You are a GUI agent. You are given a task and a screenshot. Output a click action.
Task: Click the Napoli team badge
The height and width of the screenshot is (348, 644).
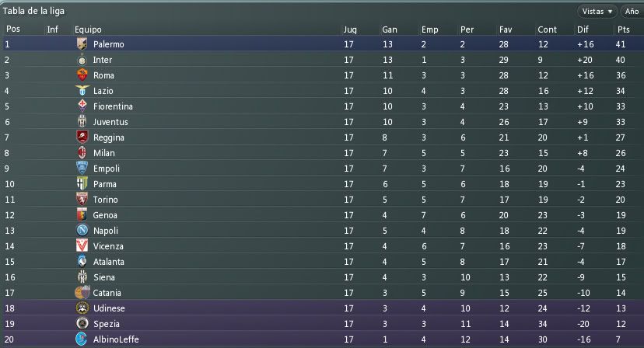[82, 231]
